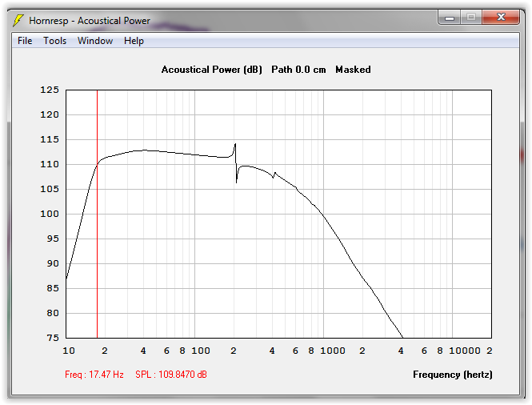This screenshot has width=532, height=405.
Task: Click the 'Hornresp - Acoustical Power' title text
Action: click(x=90, y=21)
